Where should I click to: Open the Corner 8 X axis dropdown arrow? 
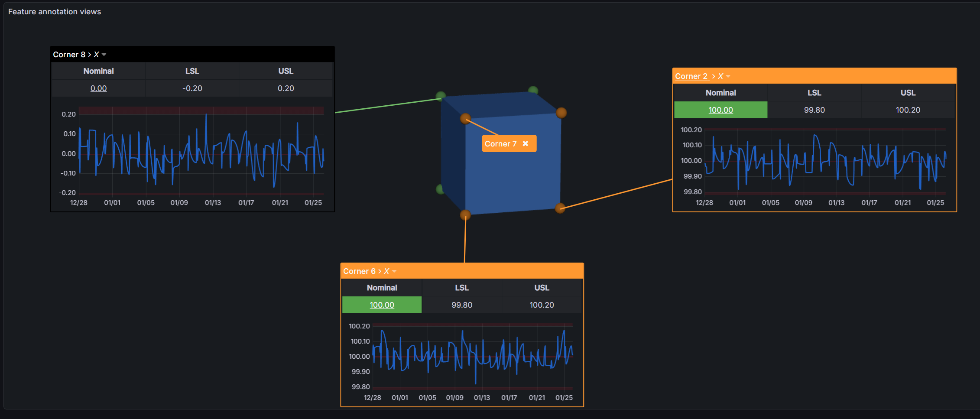[104, 55]
